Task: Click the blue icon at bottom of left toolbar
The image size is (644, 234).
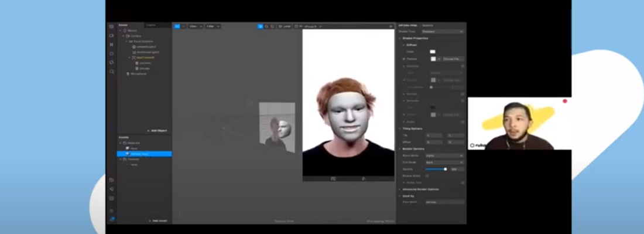Action: pyautogui.click(x=112, y=219)
